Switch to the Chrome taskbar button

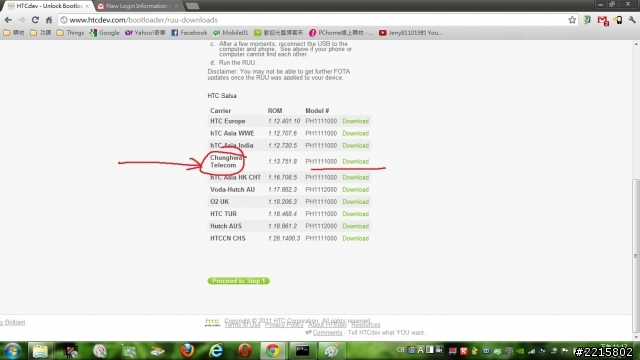pyautogui.click(x=273, y=351)
